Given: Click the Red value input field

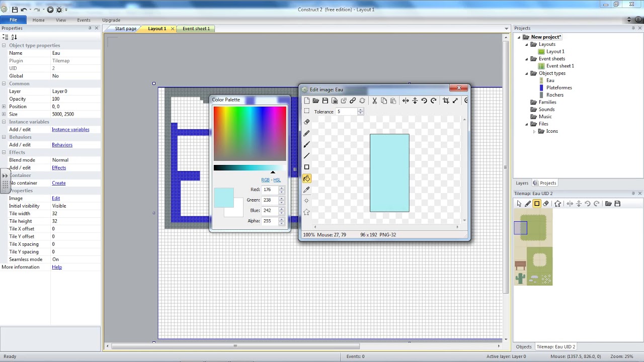Looking at the screenshot, I should pos(270,190).
